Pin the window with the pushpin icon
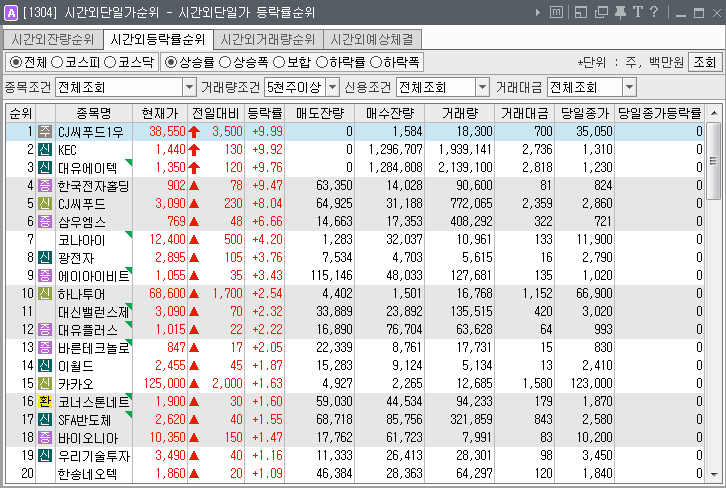 point(620,12)
